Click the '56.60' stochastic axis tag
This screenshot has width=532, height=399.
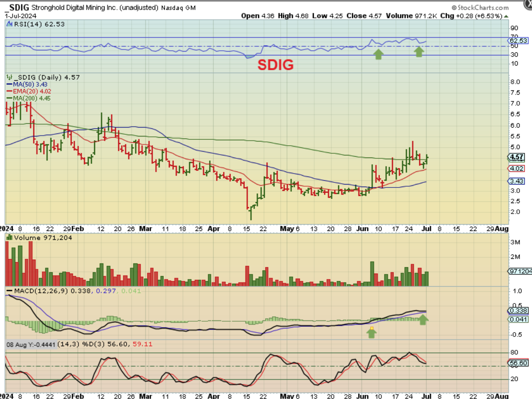(519, 363)
